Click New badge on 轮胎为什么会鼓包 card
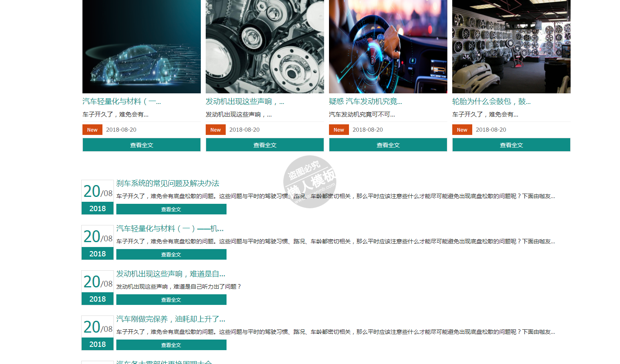 point(462,130)
